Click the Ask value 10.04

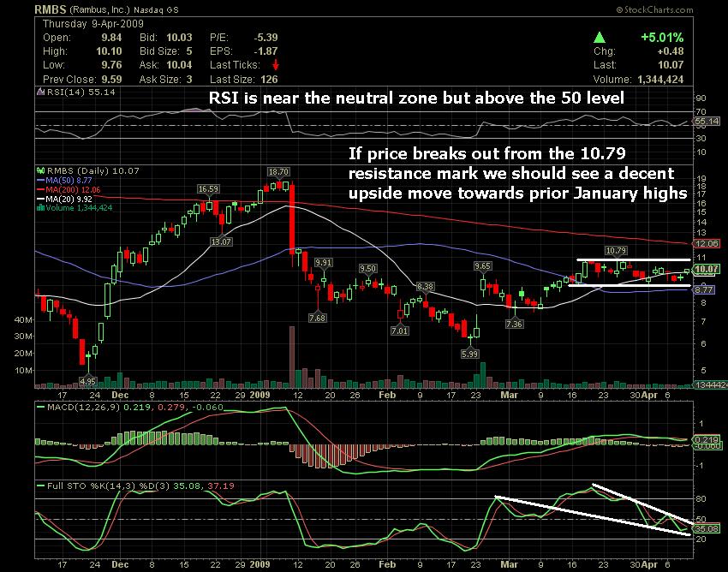(179, 65)
